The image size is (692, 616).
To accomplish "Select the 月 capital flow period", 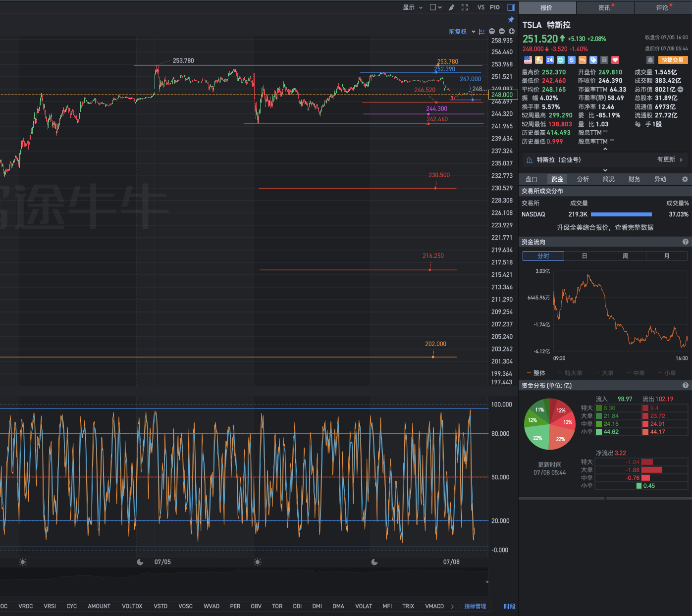I will (667, 256).
